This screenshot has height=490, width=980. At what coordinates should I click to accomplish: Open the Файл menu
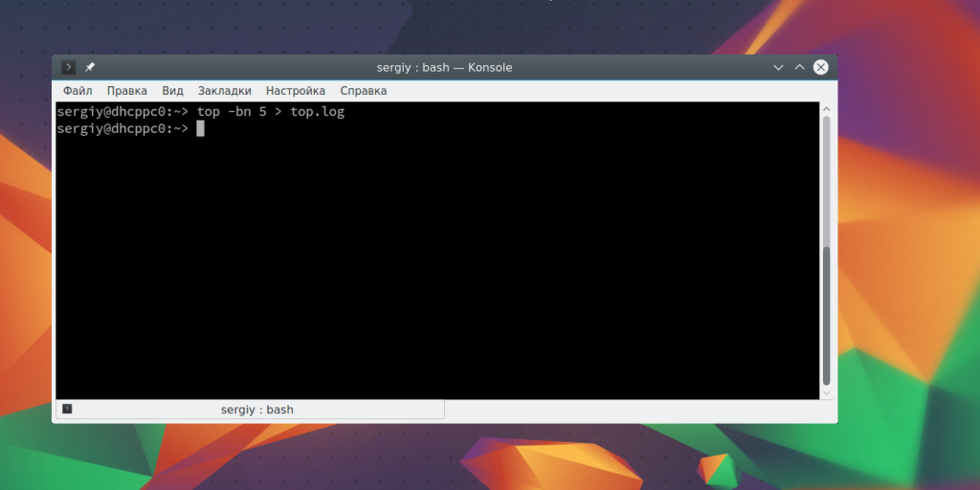[78, 91]
